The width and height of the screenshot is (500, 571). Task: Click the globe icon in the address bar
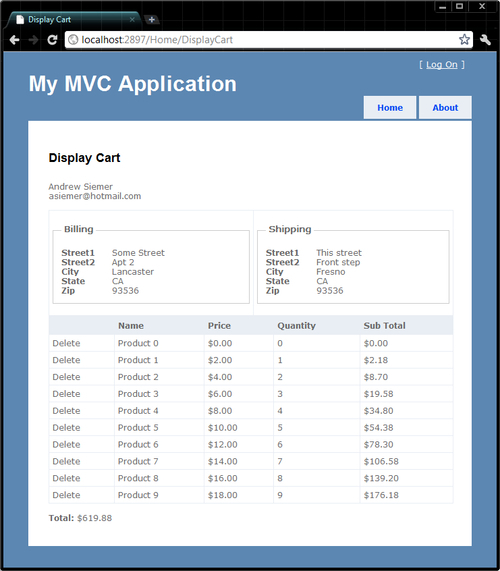pos(73,40)
